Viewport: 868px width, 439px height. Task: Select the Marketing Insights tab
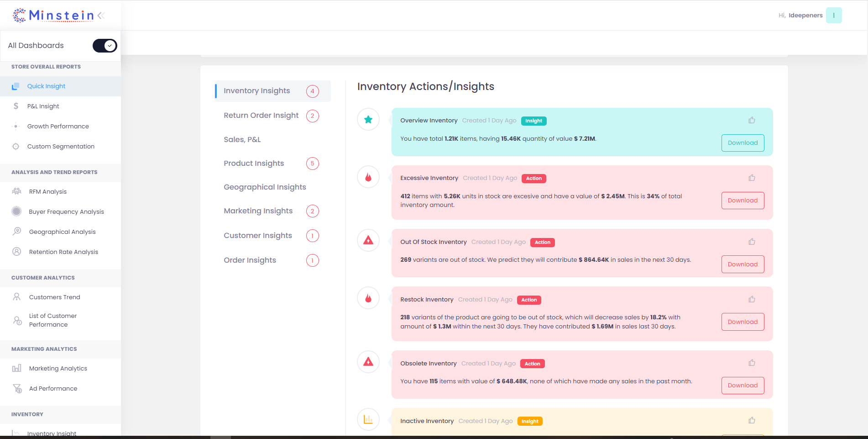(258, 211)
